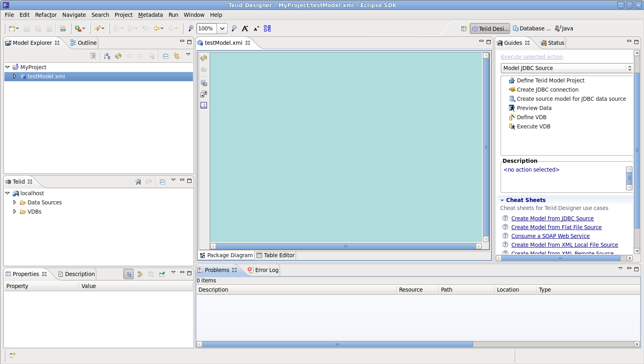The height and width of the screenshot is (364, 644).
Task: Expand the testModel.xmi tree node
Action: tap(15, 76)
